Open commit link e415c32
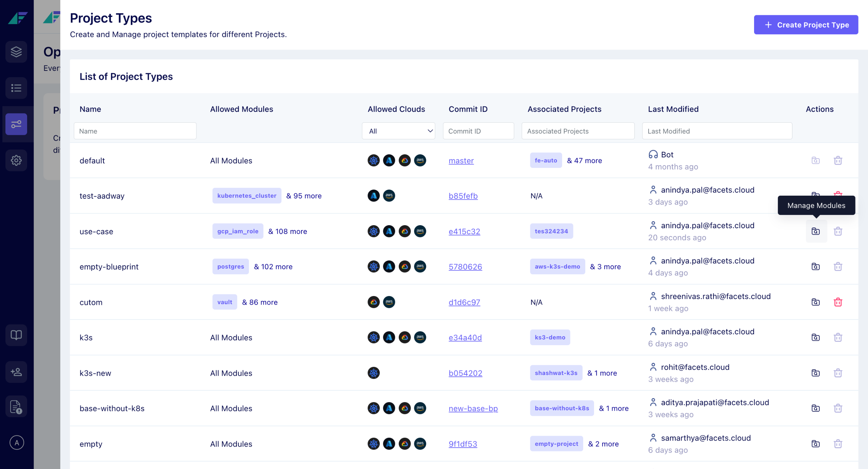The height and width of the screenshot is (469, 868). pyautogui.click(x=464, y=231)
